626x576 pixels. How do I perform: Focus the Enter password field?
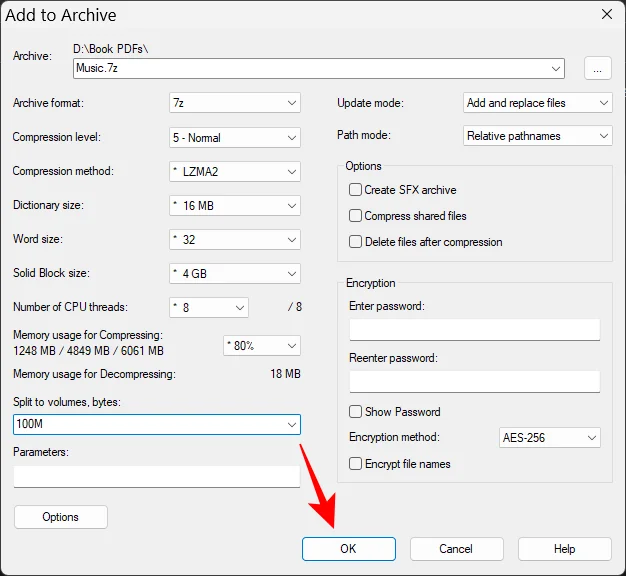(475, 330)
